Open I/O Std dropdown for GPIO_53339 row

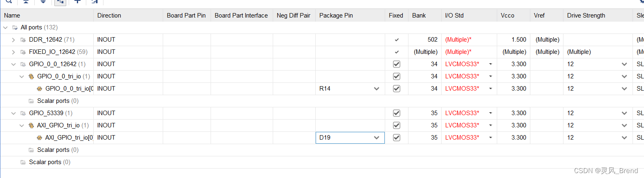click(x=491, y=113)
